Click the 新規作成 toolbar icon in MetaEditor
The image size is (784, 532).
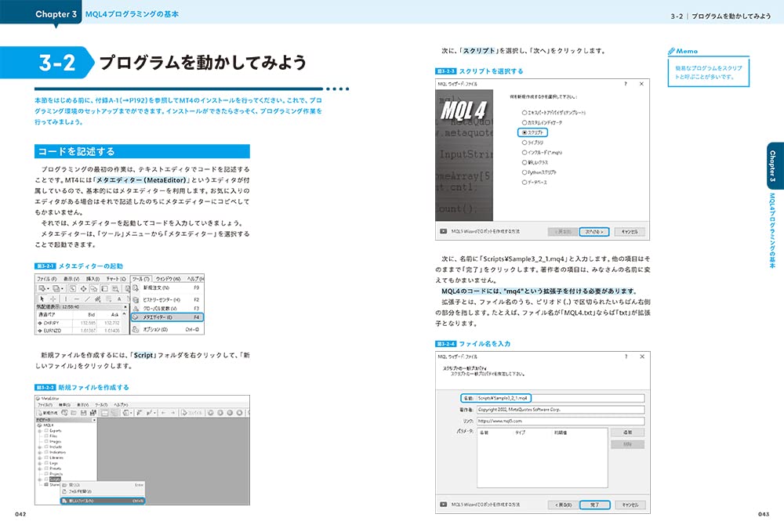coord(46,412)
